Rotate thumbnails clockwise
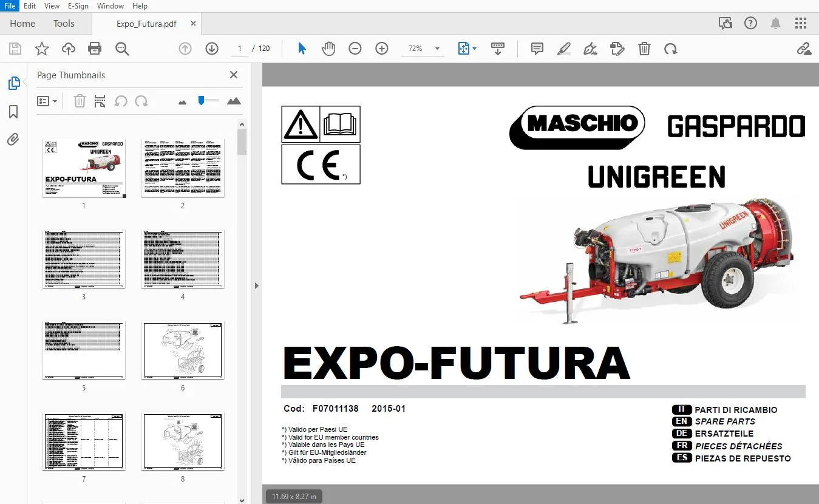 click(141, 101)
